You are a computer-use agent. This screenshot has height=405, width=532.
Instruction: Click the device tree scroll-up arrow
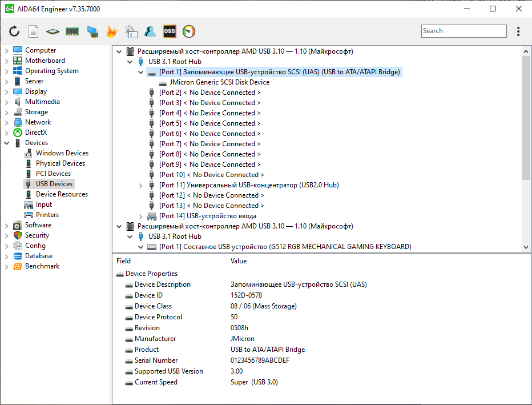tap(526, 51)
